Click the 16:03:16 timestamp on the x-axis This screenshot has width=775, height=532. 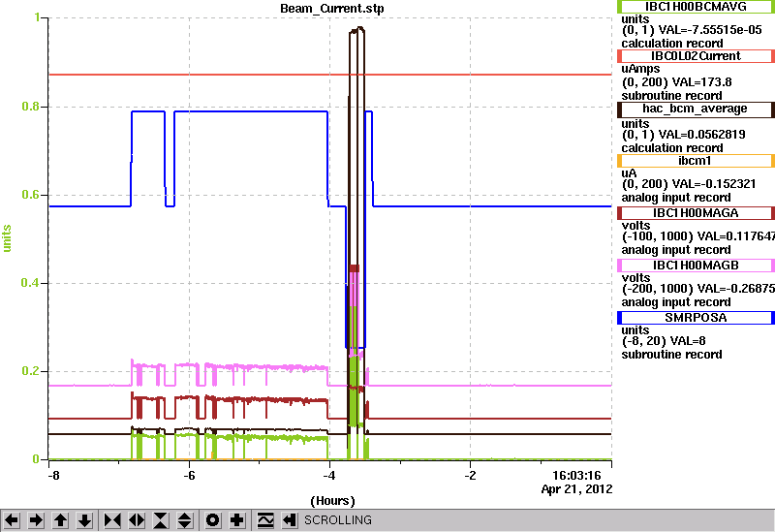[576, 476]
